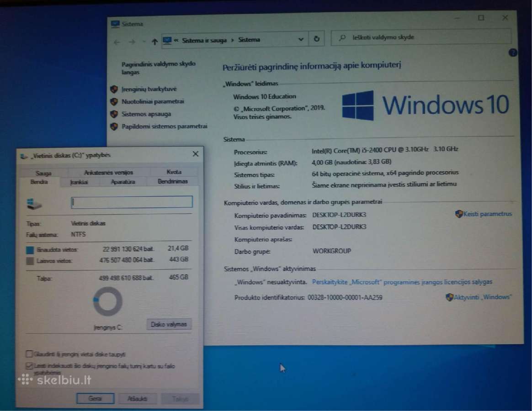532x411 pixels.
Task: Open Įrenginių tvarkytuvė
Action: click(x=149, y=89)
